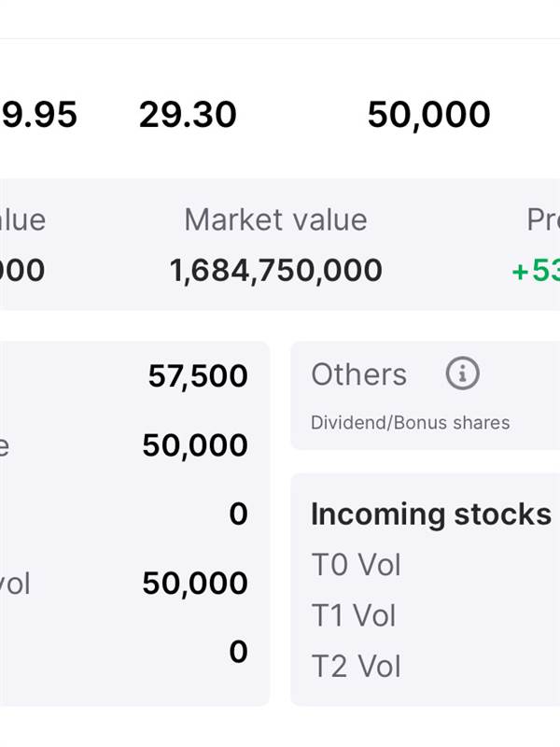
Task: Tap the Market value label
Action: pyautogui.click(x=275, y=219)
